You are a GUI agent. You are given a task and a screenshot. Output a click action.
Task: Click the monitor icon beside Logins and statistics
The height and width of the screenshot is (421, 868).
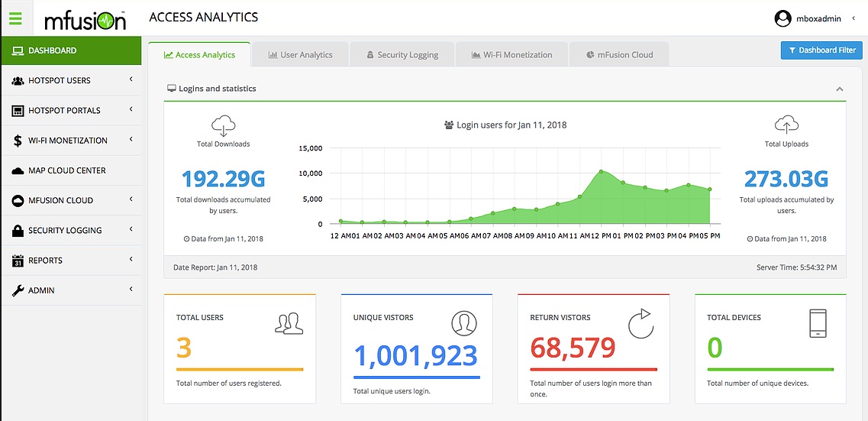(x=172, y=89)
